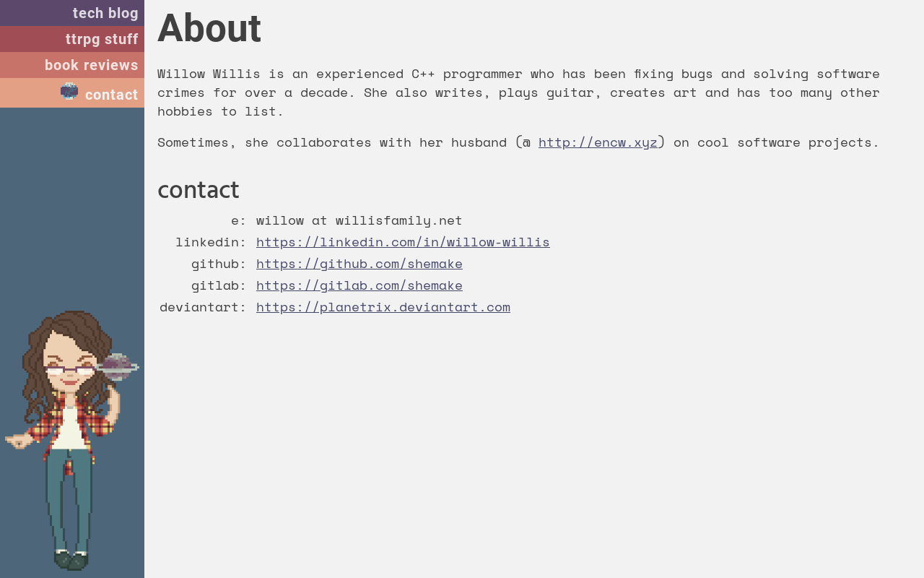Image resolution: width=924 pixels, height=578 pixels.
Task: Open the gitlab.com/shemake link
Action: click(x=359, y=285)
